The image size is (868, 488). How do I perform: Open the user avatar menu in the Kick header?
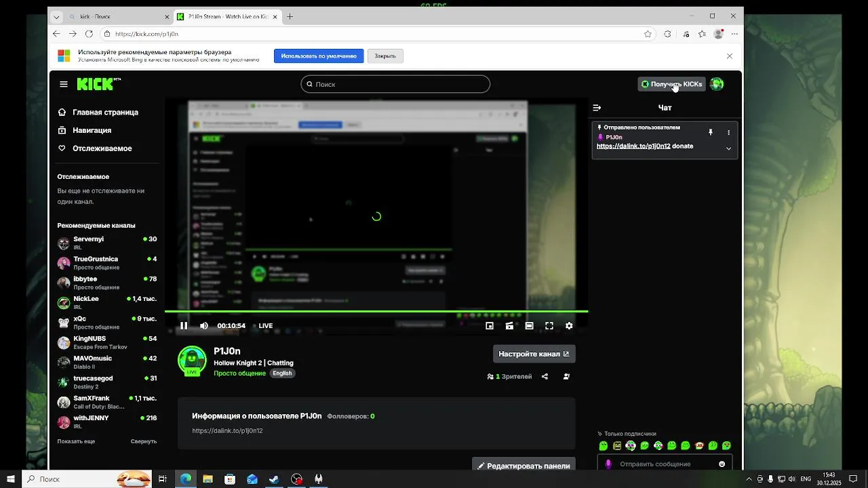coord(717,84)
